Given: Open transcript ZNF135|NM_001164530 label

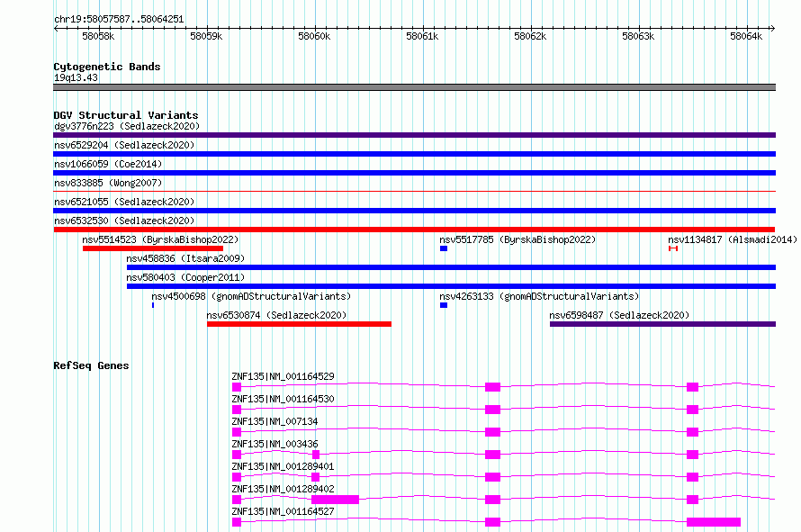Looking at the screenshot, I should click(x=283, y=399).
